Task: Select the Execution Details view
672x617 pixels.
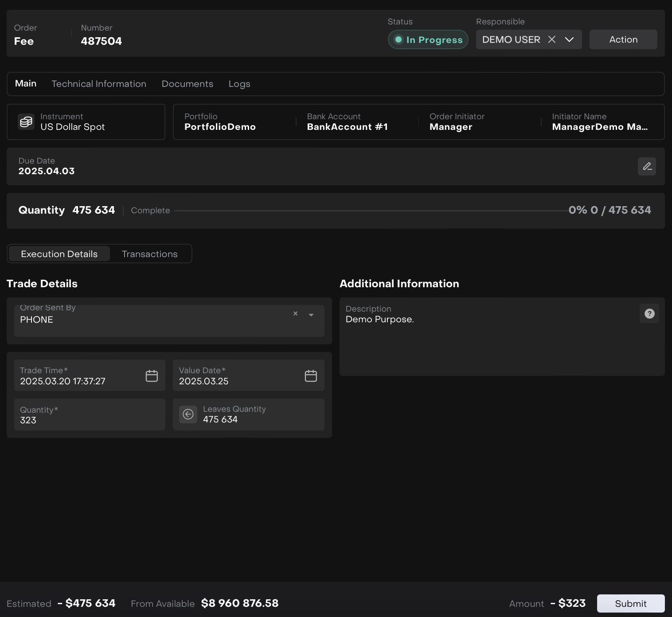Action: [x=59, y=254]
